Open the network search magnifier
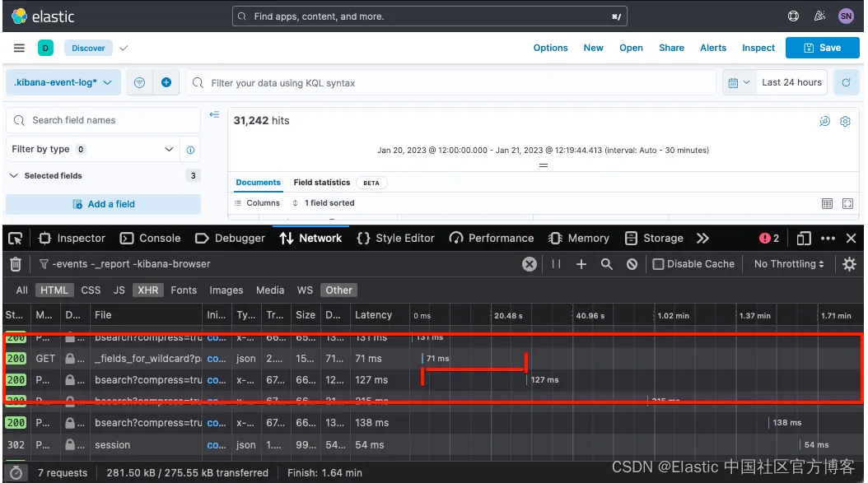Screen dimensions: 868x483 tap(607, 264)
